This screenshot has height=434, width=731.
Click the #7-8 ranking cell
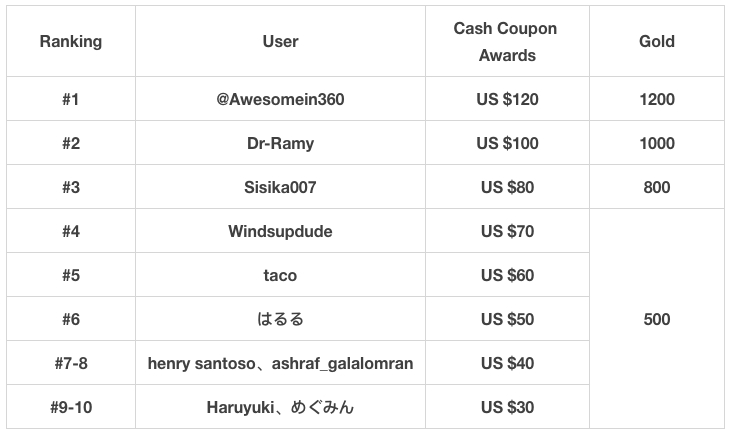[x=71, y=363]
